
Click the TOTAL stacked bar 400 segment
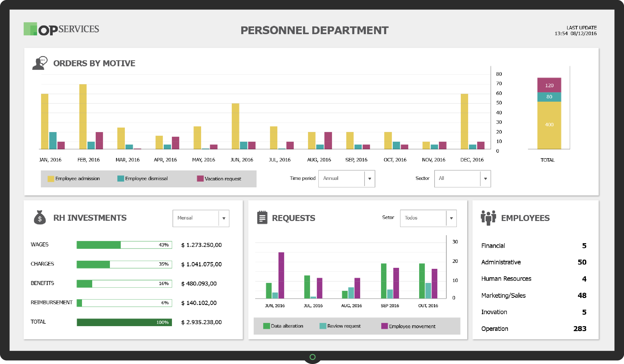click(x=549, y=125)
